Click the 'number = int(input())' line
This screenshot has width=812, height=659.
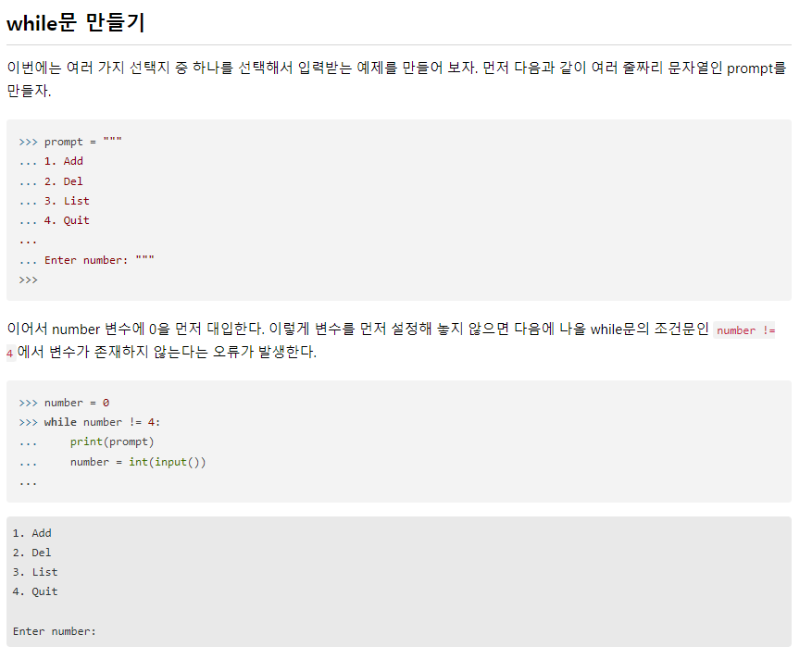coord(138,462)
